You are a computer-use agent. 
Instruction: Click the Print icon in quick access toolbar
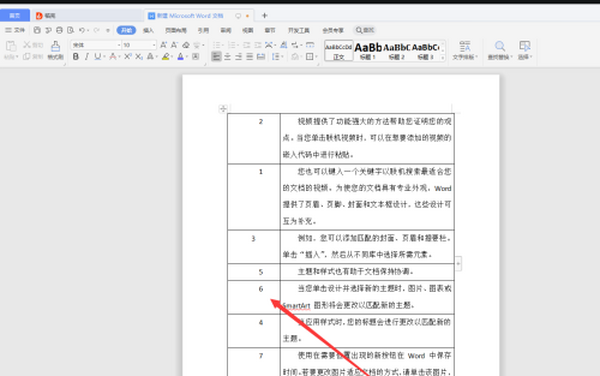tap(59, 30)
